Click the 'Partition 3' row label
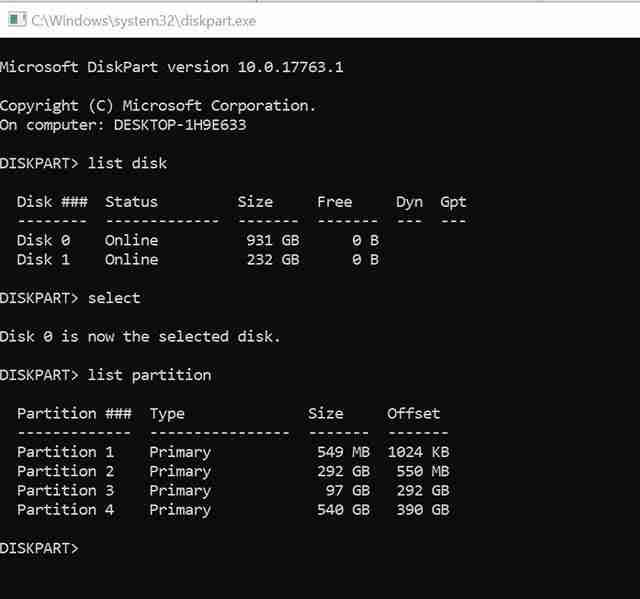The width and height of the screenshot is (640, 599). 65,490
